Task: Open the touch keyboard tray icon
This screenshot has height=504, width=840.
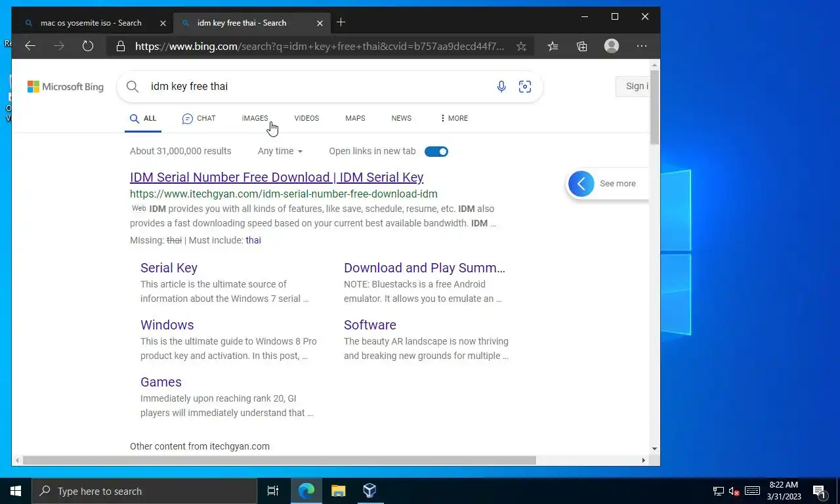Action: (x=753, y=491)
